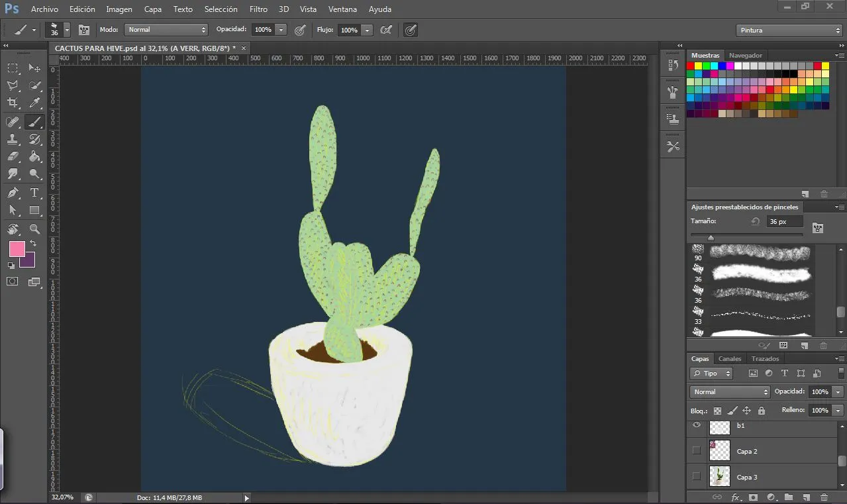The image size is (847, 504).
Task: Select the Crop tool
Action: pos(13,103)
